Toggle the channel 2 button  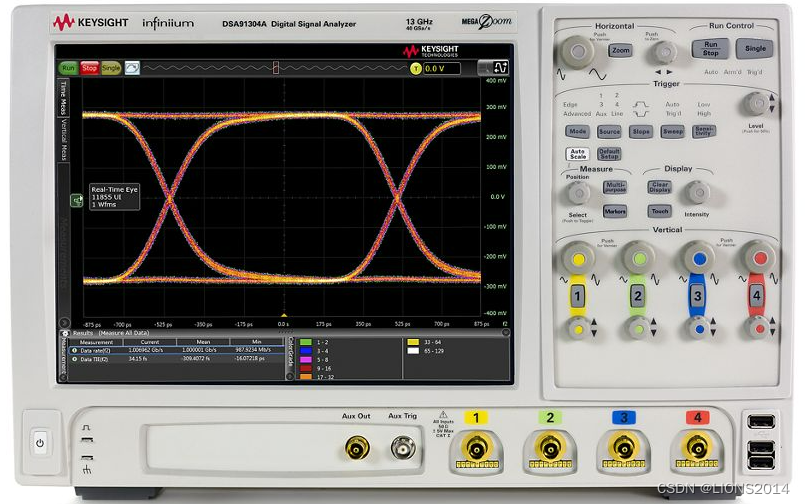pos(638,296)
